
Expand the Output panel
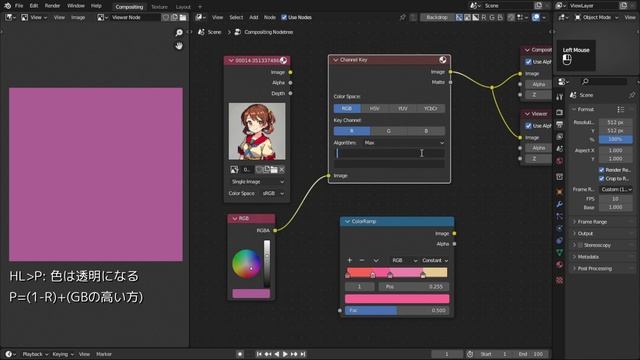point(585,233)
